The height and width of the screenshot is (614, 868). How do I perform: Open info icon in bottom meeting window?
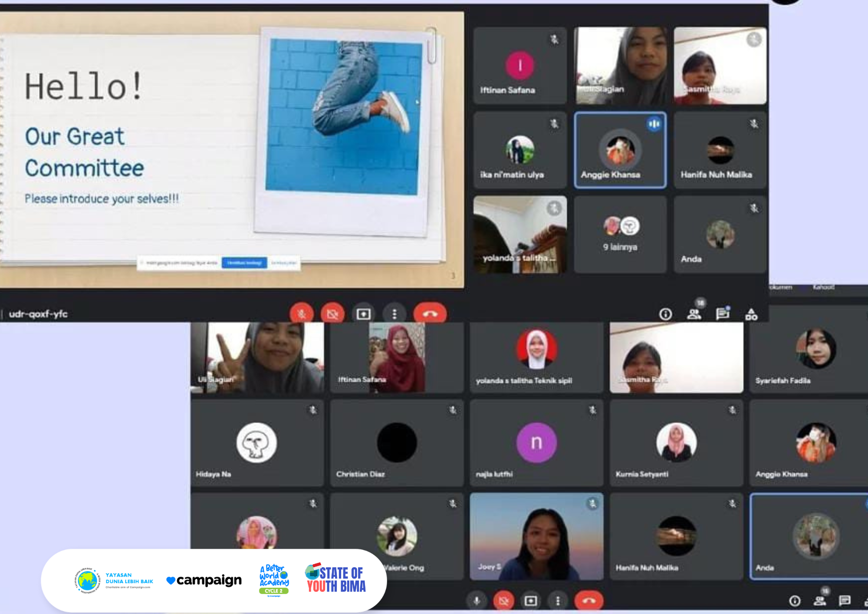tap(795, 601)
